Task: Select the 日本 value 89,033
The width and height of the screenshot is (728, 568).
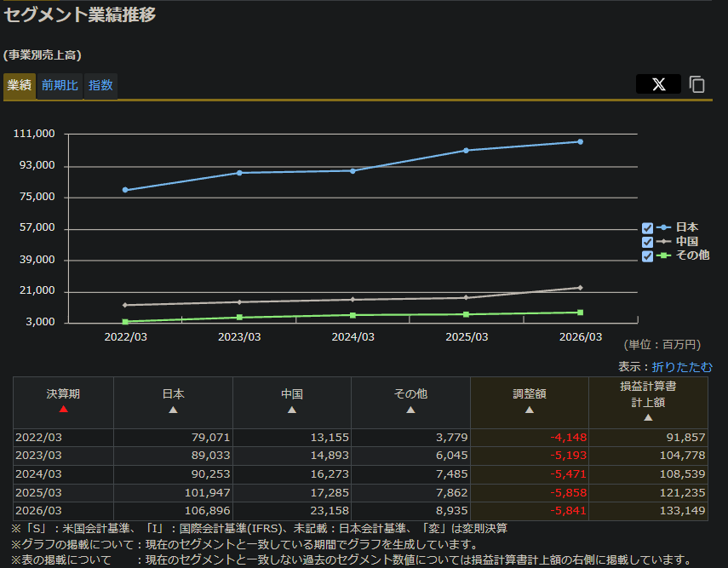Action: (x=211, y=456)
